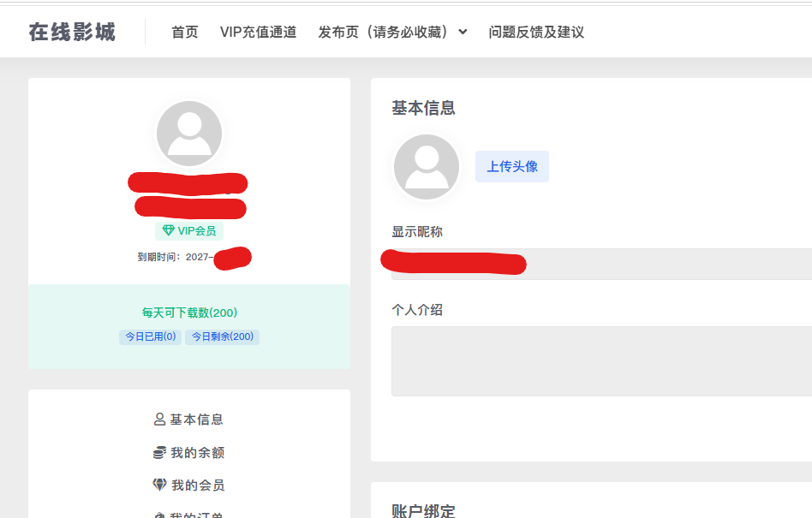
Task: Focus the 个人介绍 text area
Action: (602, 361)
